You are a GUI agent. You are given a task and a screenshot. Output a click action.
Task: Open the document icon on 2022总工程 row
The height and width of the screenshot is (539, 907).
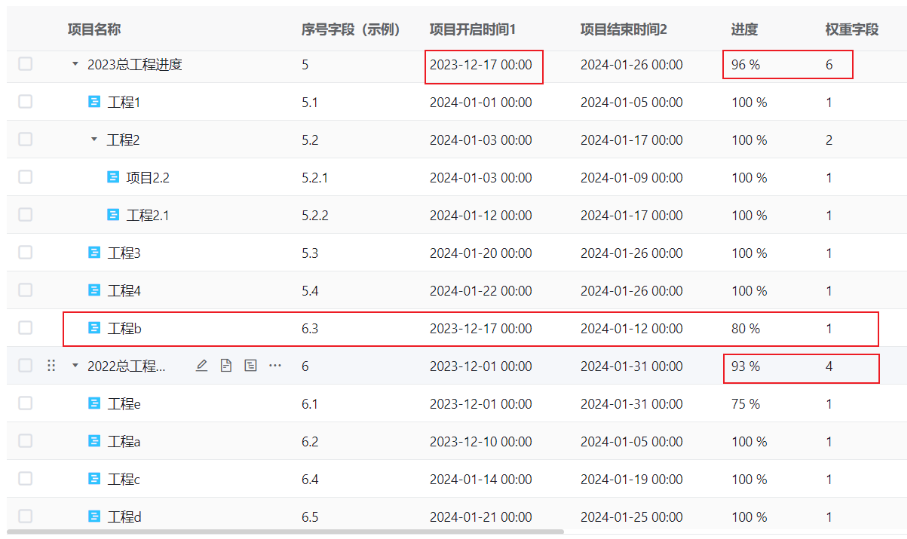226,366
